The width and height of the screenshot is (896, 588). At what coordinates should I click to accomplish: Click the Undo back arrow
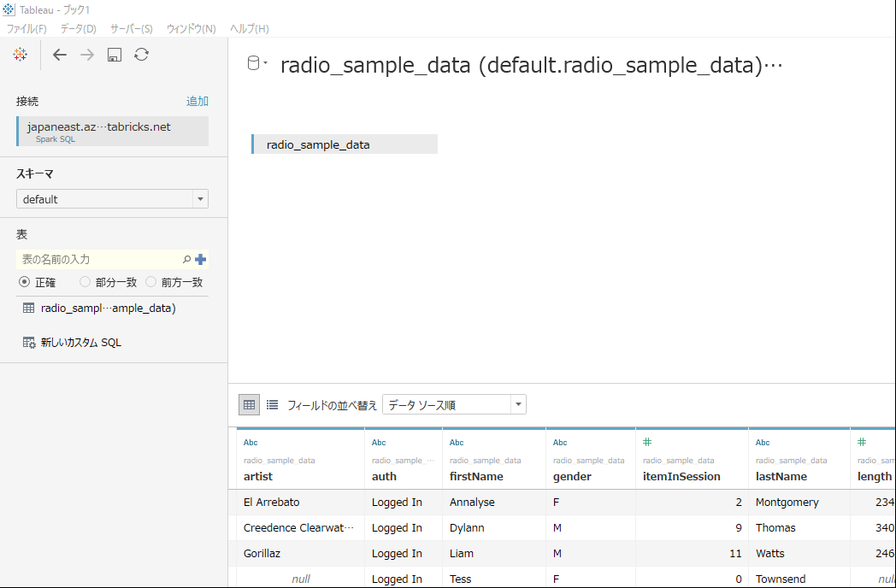[x=59, y=54]
